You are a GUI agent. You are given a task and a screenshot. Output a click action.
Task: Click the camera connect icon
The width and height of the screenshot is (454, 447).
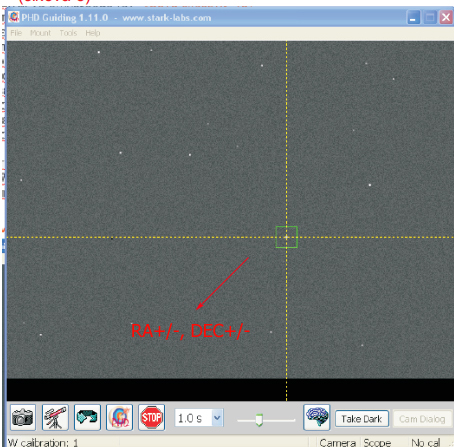point(23,417)
